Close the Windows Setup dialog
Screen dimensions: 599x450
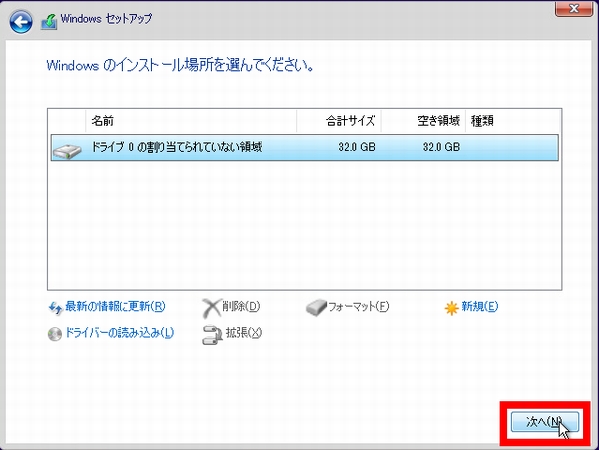point(573,8)
